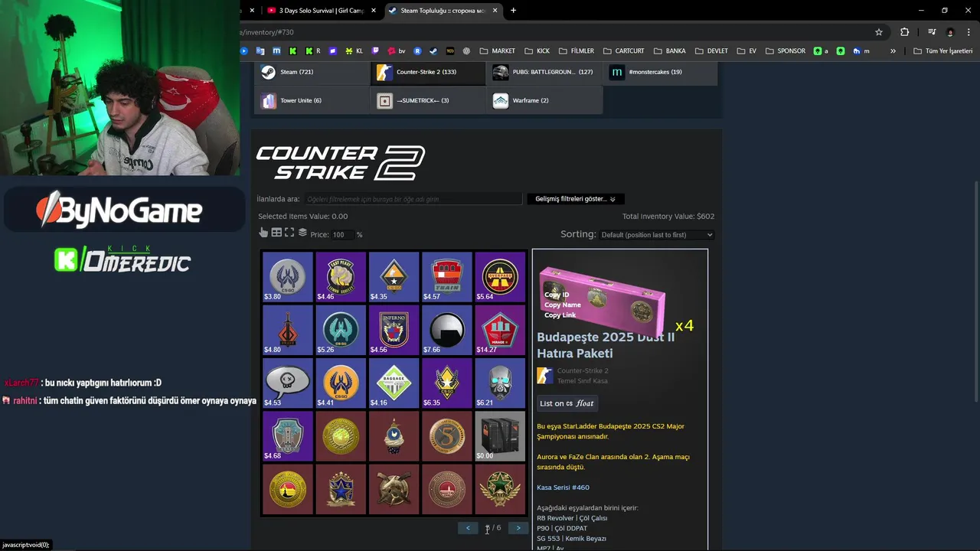Open the BANKA bookmarks folder
Image resolution: width=980 pixels, height=551 pixels.
click(x=670, y=51)
